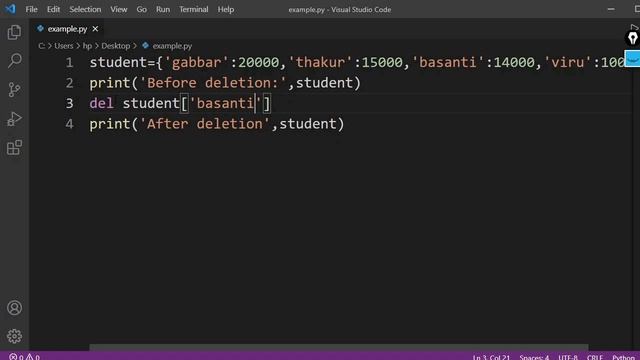Click the example.py breadcrumb segment
Screen dimensions: 640x360
pyautogui.click(x=172, y=46)
